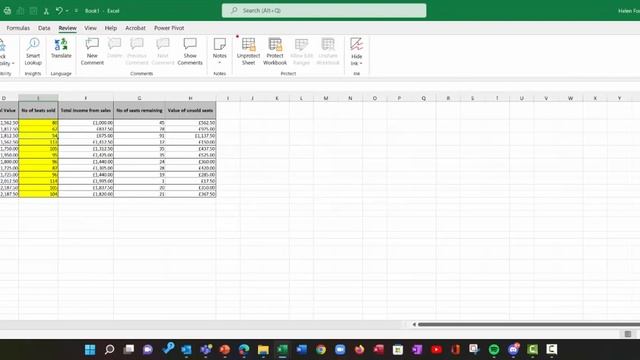The width and height of the screenshot is (640, 360).
Task: Open Word from the taskbar
Action: click(x=302, y=349)
